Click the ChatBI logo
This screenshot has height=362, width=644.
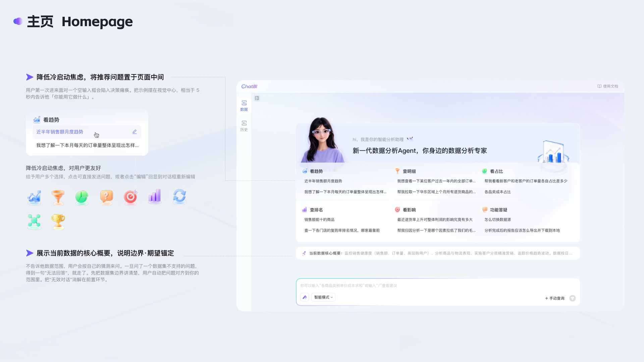(x=249, y=86)
